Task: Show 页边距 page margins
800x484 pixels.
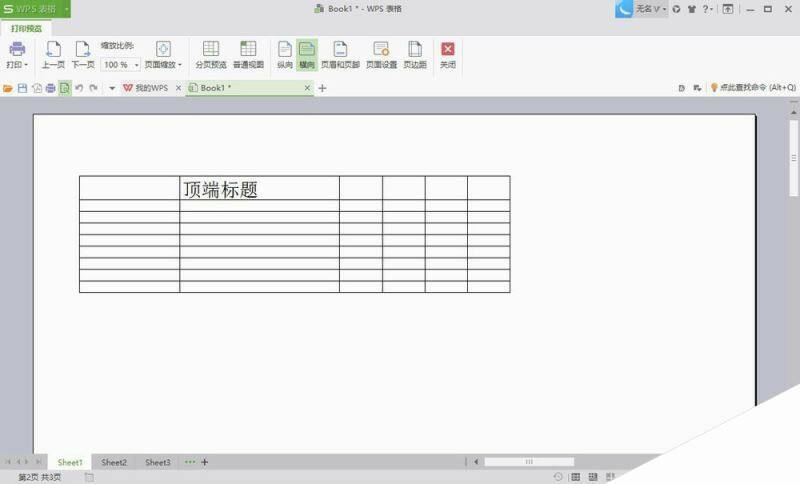Action: [x=415, y=55]
